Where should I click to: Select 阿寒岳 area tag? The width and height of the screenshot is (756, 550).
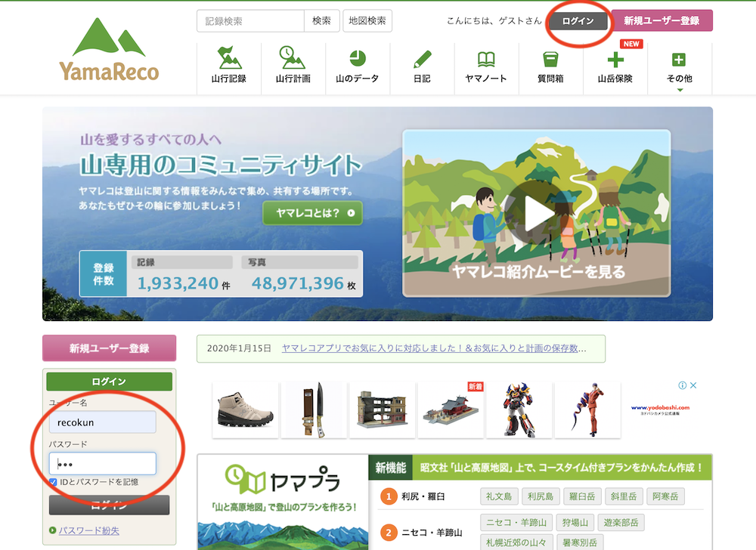[665, 496]
